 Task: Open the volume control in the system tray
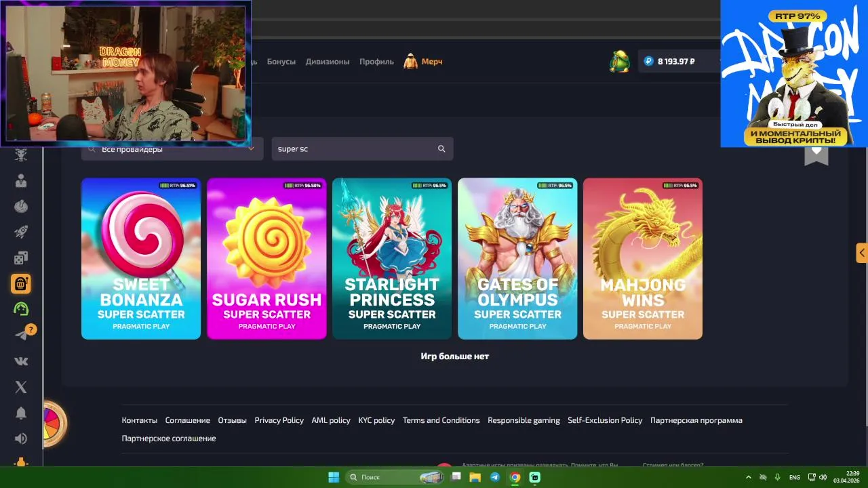823,477
